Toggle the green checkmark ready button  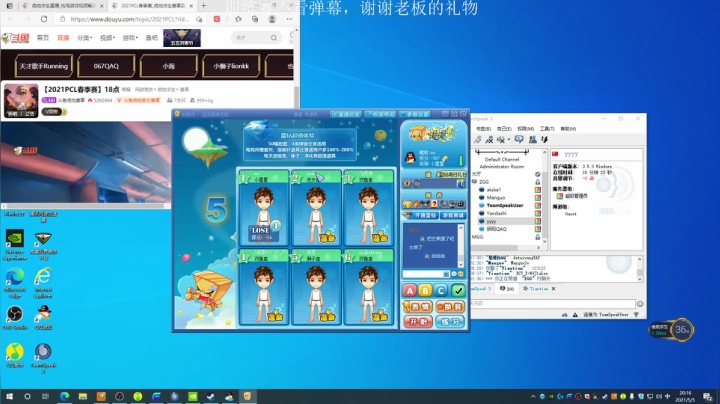[457, 290]
